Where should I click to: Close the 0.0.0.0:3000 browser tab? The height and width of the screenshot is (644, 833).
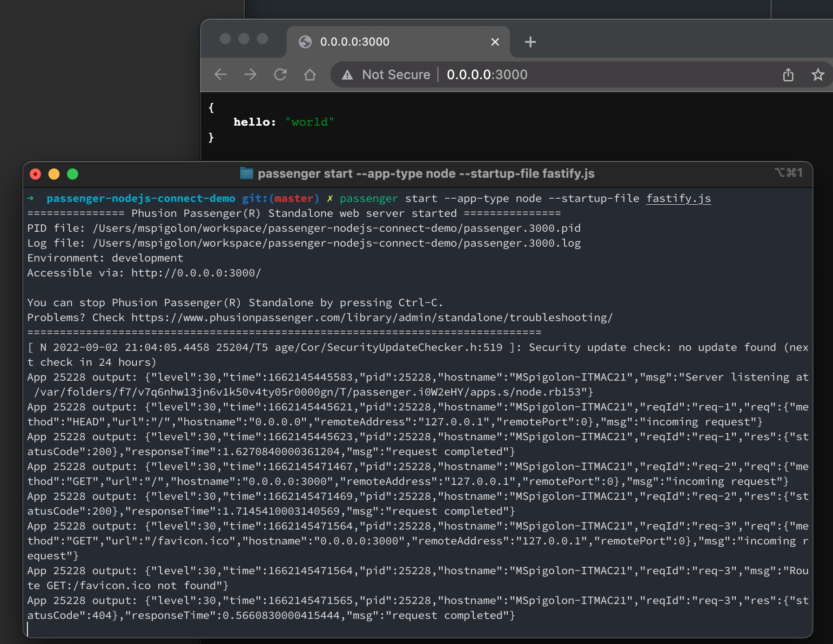[x=495, y=42]
